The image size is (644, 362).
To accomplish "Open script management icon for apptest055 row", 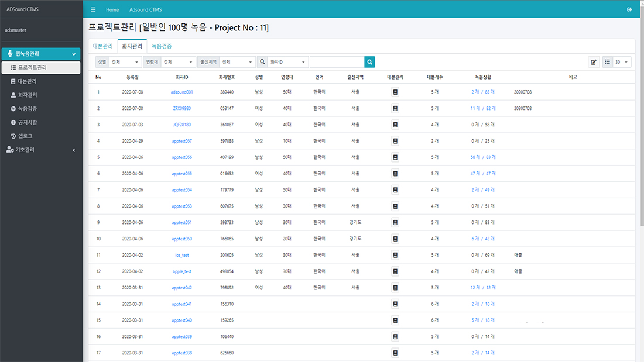I will 395,174.
